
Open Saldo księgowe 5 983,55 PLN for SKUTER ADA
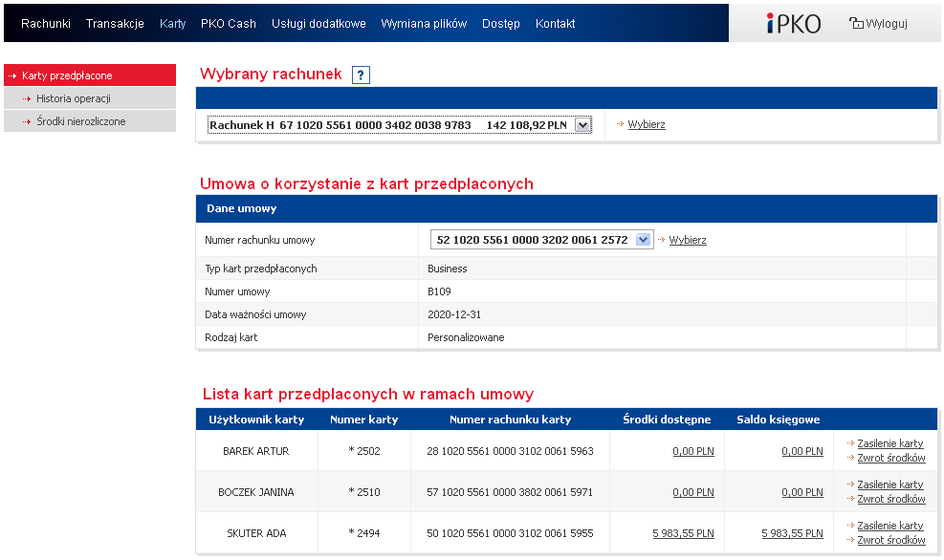[x=792, y=533]
